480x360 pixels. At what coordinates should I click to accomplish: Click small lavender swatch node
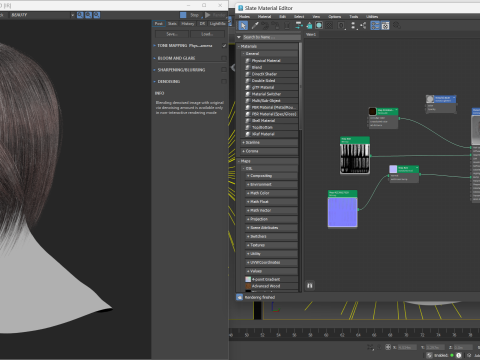[x=393, y=169]
